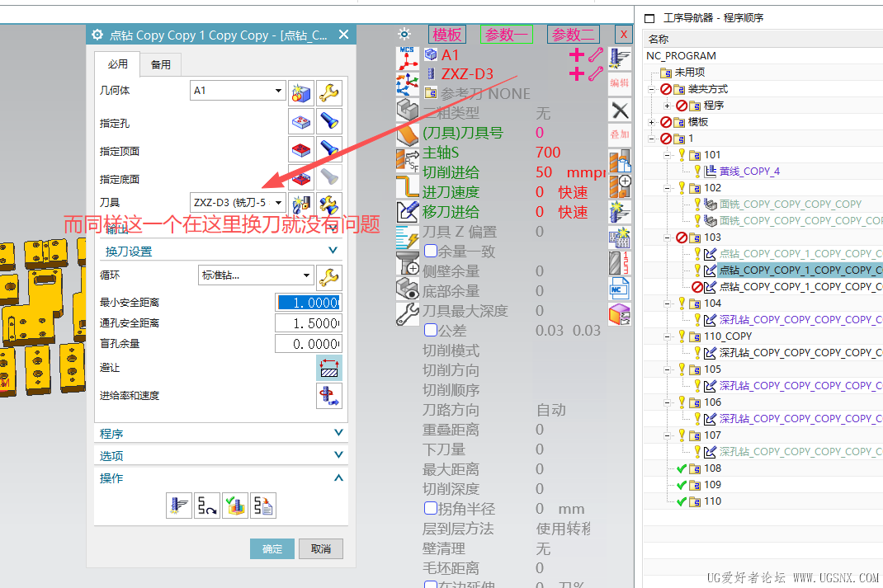This screenshot has height=588, width=883.
Task: Click the gear settings icon above MCS
Action: [404, 35]
